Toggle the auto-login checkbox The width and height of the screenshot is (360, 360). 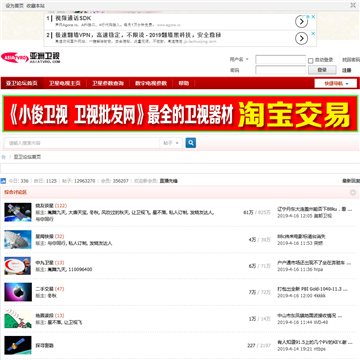pos(311,61)
